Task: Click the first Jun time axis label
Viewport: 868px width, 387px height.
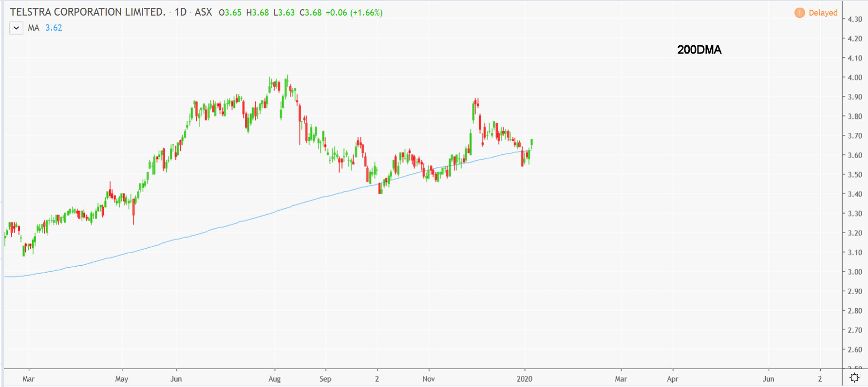Action: (x=176, y=379)
